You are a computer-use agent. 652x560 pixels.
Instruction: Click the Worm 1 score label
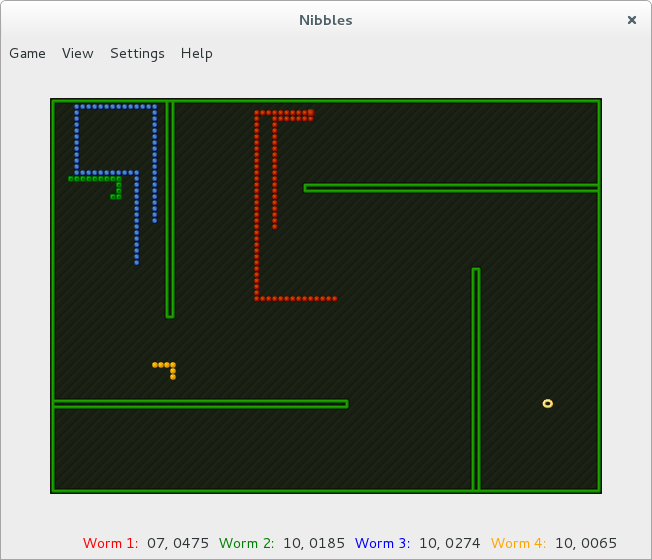coord(111,543)
